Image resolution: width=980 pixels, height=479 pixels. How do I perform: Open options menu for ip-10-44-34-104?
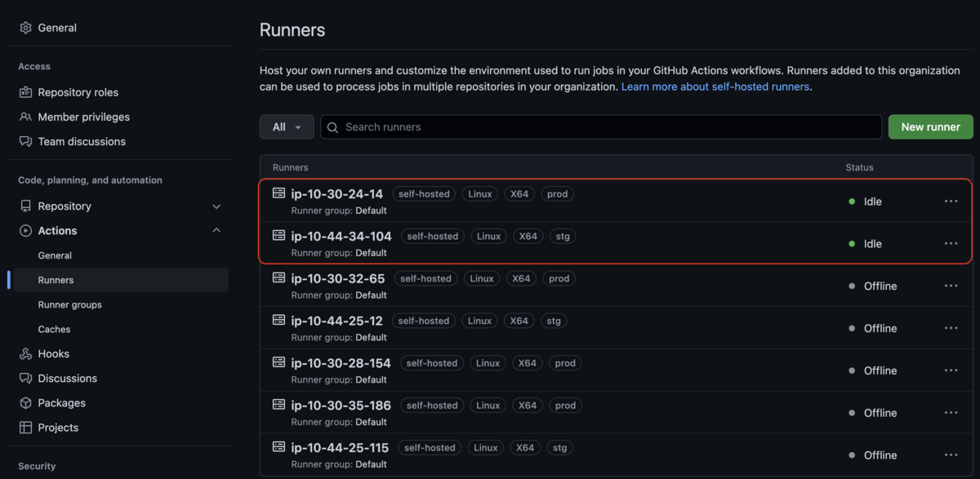[x=951, y=244]
